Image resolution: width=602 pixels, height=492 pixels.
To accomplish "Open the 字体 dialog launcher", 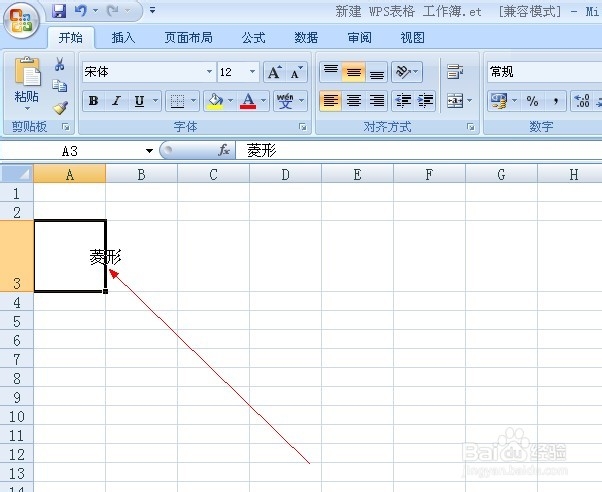I will [303, 126].
